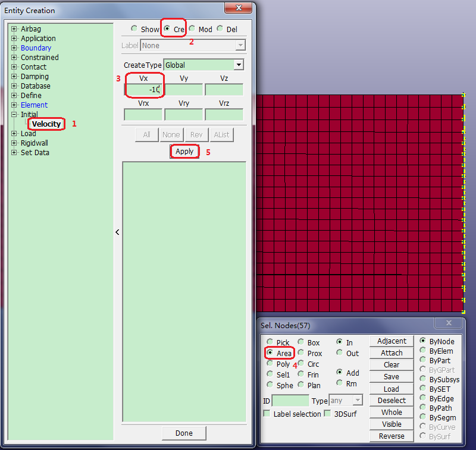The height and width of the screenshot is (450, 476).
Task: Collapse panel with left arrow chevron
Action: coord(117,232)
